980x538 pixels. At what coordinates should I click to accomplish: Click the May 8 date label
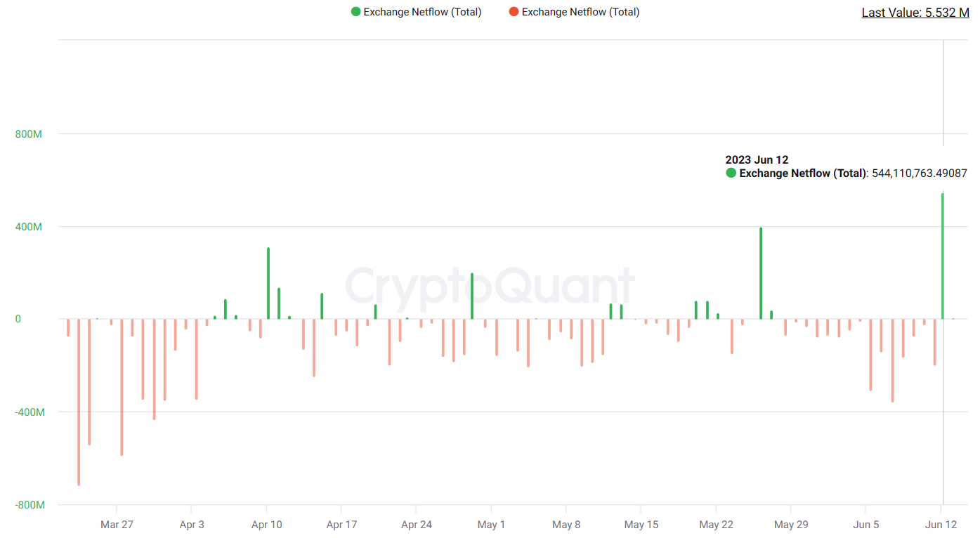tap(566, 525)
